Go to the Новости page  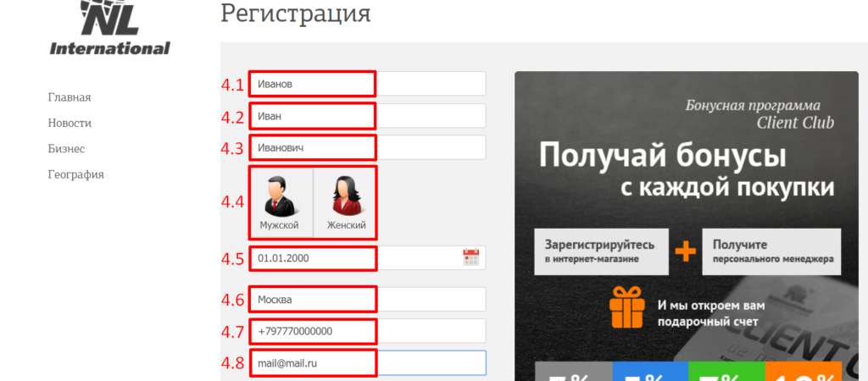click(x=70, y=124)
